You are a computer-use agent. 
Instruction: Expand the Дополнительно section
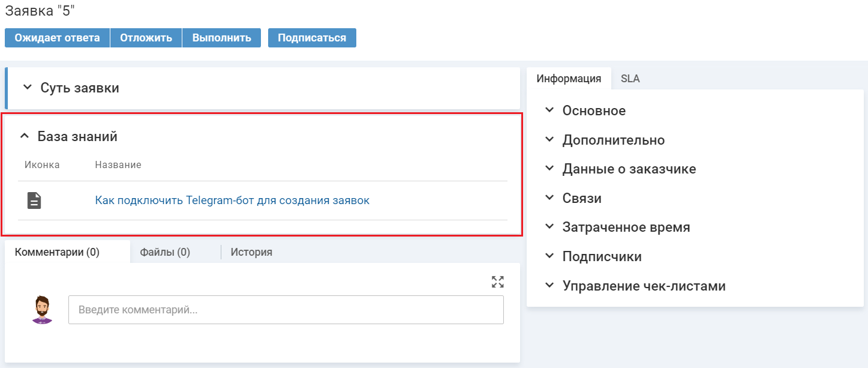click(x=549, y=140)
